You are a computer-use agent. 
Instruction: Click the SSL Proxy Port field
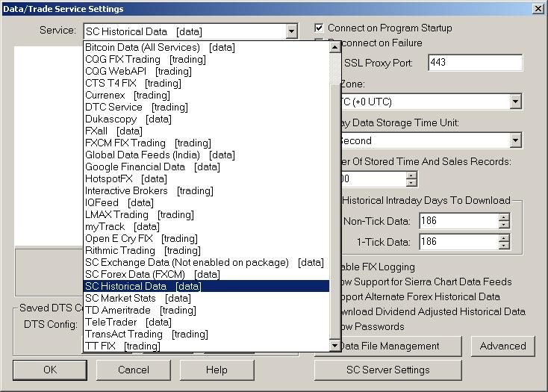pyautogui.click(x=475, y=63)
